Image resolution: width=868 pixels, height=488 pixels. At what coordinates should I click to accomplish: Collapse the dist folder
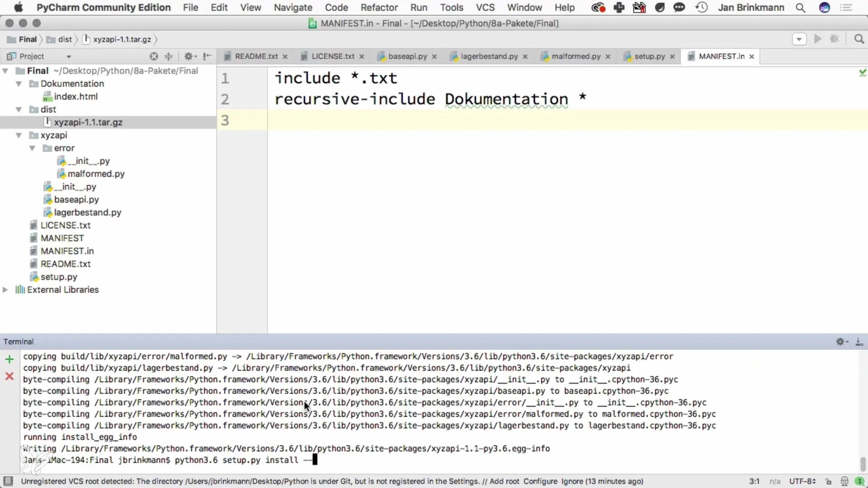19,110
